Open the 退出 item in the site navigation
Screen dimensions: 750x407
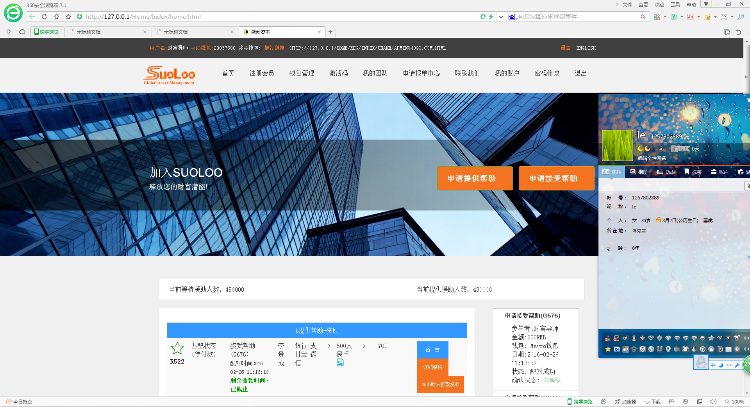point(580,73)
